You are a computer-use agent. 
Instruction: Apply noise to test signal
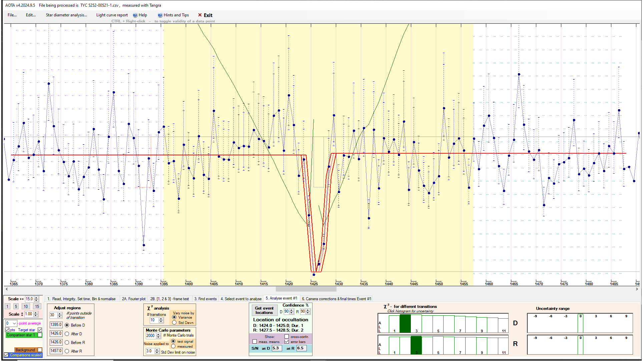[173, 341]
